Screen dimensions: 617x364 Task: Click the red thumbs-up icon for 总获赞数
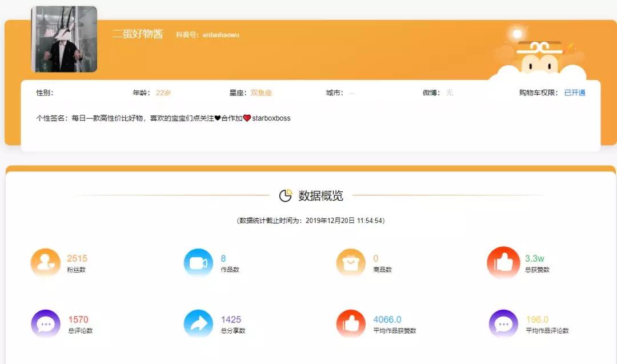503,262
